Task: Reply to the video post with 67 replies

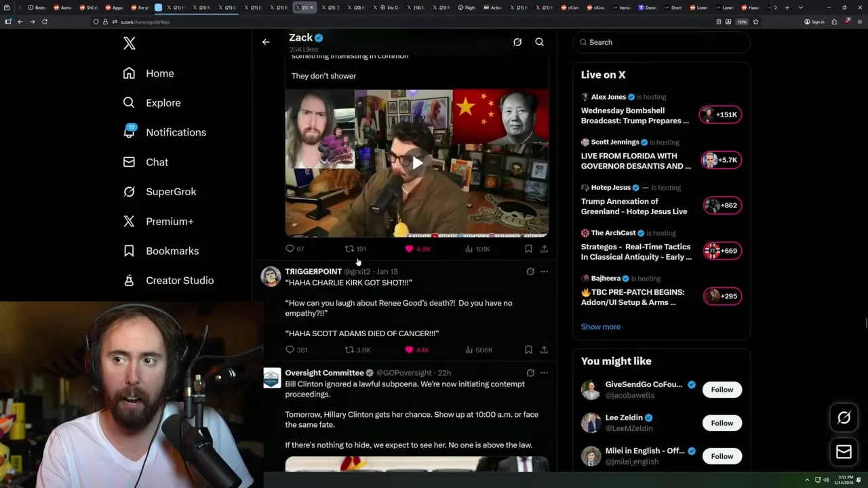Action: 294,249
